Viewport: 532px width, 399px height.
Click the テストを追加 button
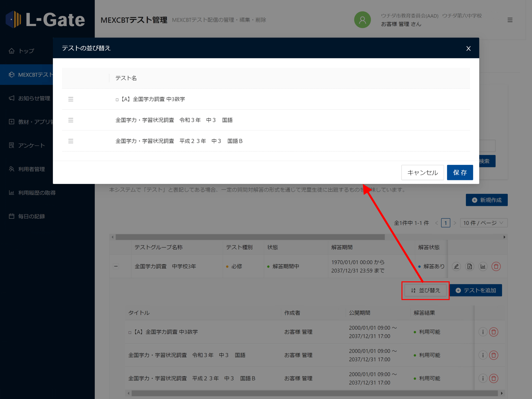click(476, 290)
